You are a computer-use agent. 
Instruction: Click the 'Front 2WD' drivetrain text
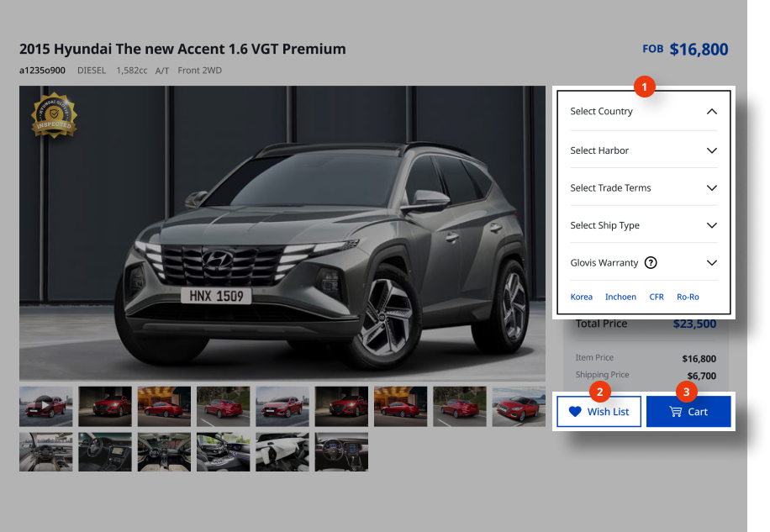pyautogui.click(x=200, y=71)
